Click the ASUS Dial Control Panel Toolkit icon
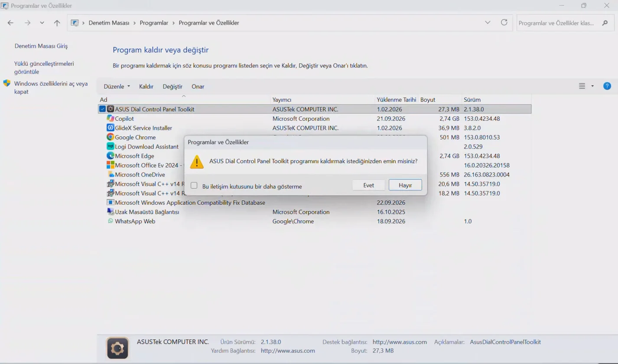 click(111, 109)
